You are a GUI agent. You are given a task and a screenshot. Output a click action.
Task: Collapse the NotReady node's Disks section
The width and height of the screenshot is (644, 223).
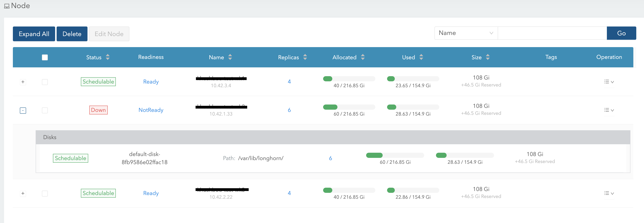(23, 110)
